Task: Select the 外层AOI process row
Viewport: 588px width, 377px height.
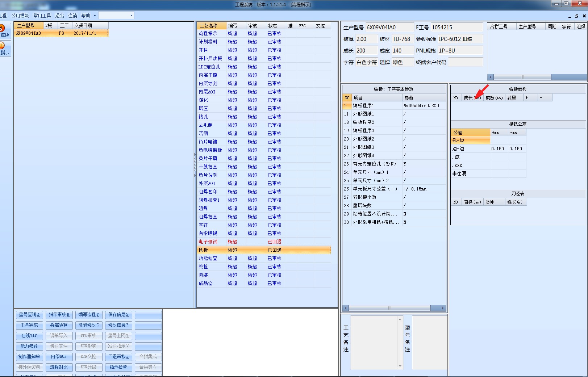Action: (264, 183)
